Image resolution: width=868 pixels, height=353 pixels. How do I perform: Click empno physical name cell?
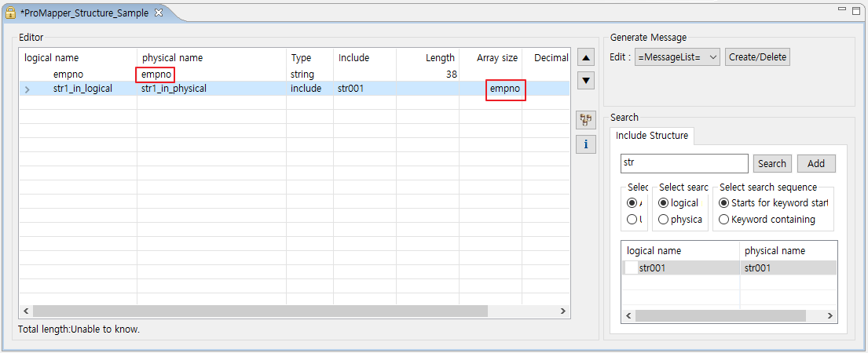click(156, 74)
